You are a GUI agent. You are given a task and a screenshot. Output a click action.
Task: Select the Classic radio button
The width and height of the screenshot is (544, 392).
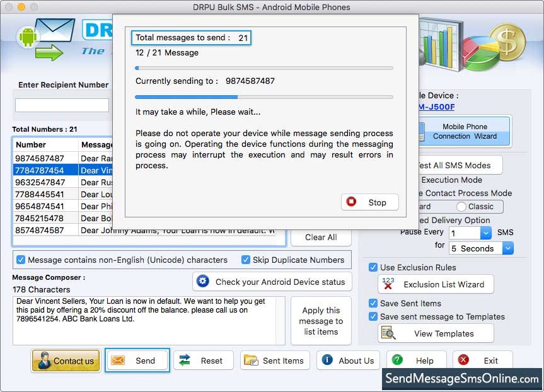click(x=461, y=207)
